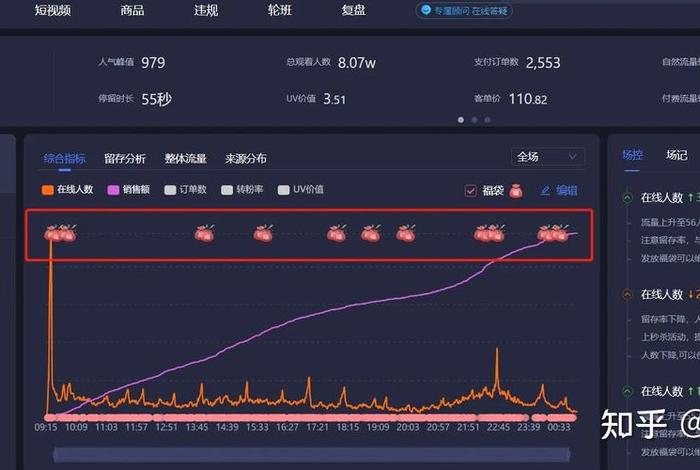Enable the 转粉率 legend series
This screenshot has height=470, width=700.
[x=242, y=190]
